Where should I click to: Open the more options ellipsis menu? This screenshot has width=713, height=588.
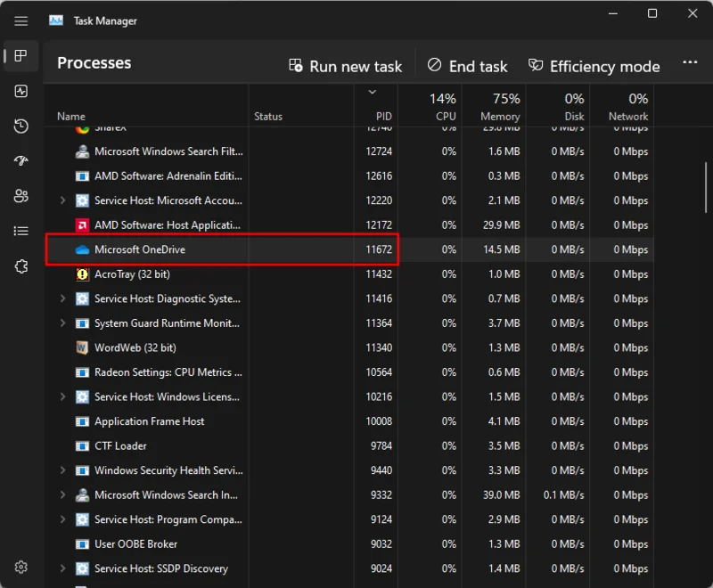coord(690,62)
